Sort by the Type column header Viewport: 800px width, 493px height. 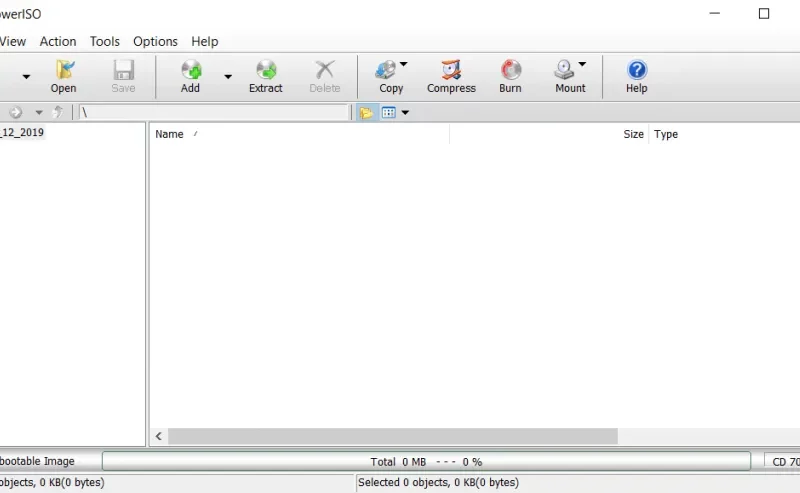[724, 134]
